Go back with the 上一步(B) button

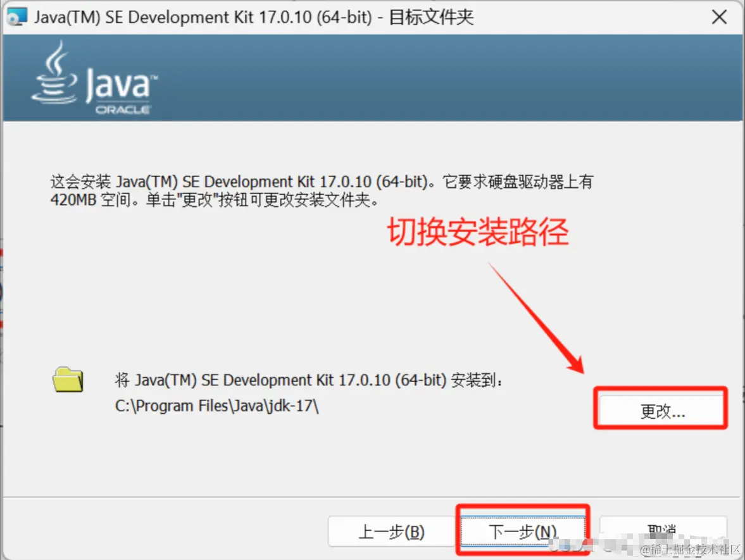pos(391,531)
